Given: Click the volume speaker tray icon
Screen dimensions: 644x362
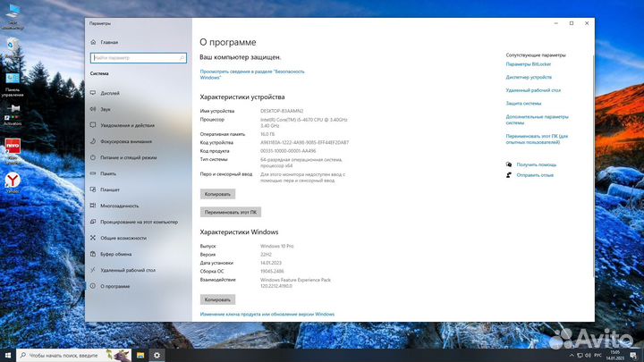Looking at the screenshot, I should click(x=588, y=355).
